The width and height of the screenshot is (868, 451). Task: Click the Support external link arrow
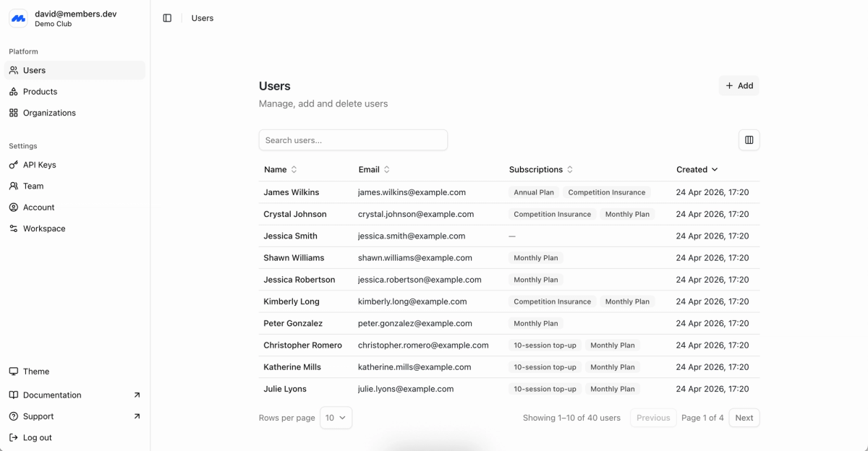[137, 416]
